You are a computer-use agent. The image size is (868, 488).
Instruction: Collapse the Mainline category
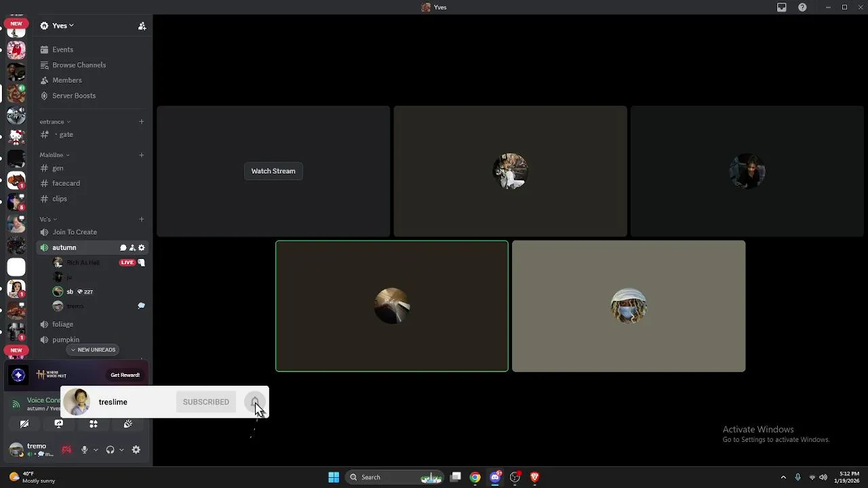pyautogui.click(x=54, y=155)
